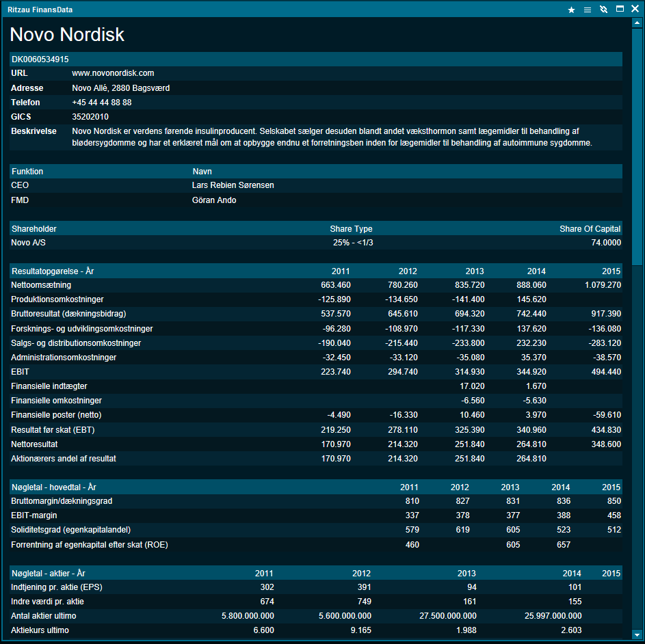Viewport: 645px width, 644px height.
Task: Click the Administrationsomkostninger 2012 value -33.120
Action: tap(404, 358)
